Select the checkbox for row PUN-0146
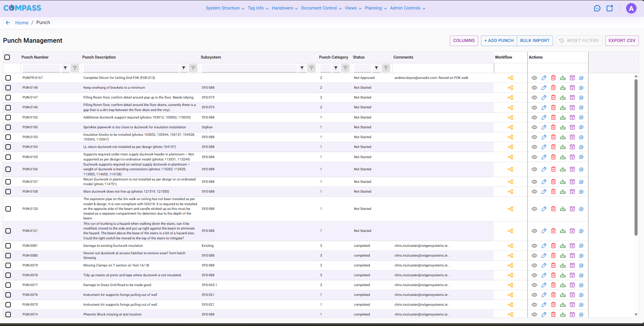644x326 pixels. 8,107
